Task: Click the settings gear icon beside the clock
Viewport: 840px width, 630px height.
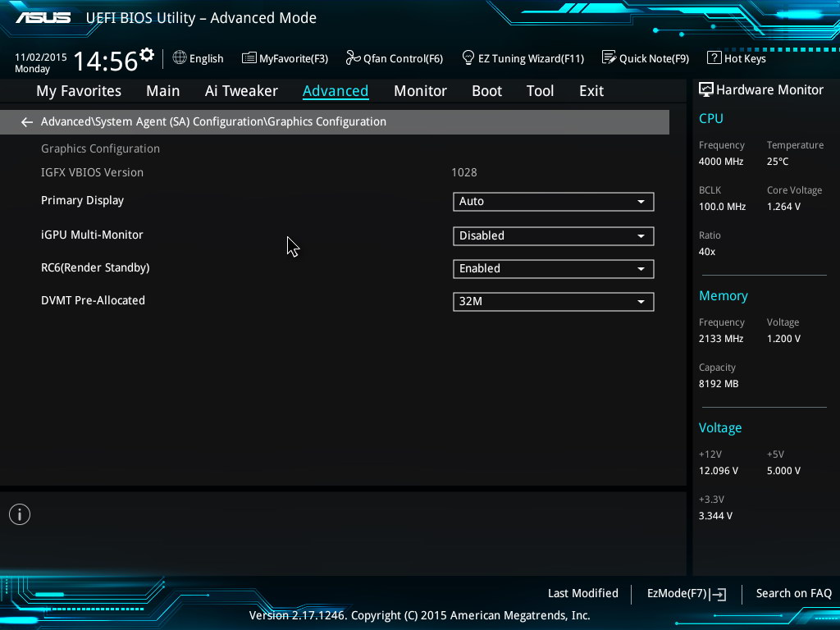Action: point(147,55)
